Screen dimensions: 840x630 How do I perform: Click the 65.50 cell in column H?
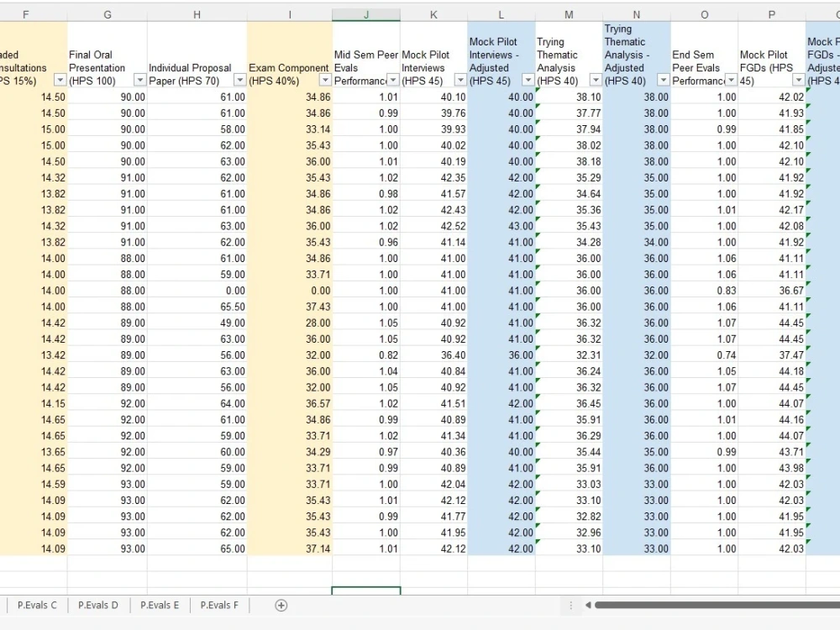click(x=197, y=307)
